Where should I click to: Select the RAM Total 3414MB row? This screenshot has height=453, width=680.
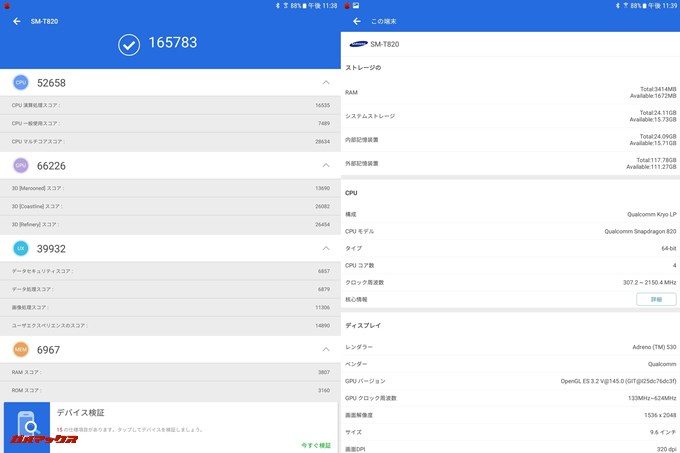click(510, 92)
